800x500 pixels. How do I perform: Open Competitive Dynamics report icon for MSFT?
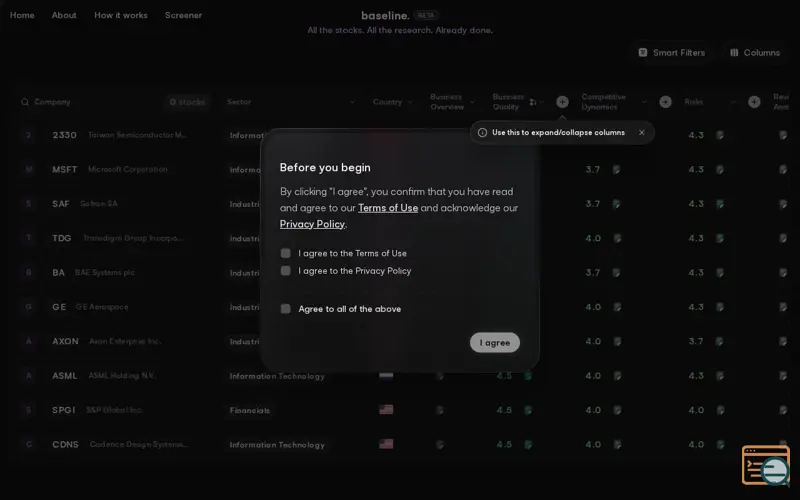616,169
